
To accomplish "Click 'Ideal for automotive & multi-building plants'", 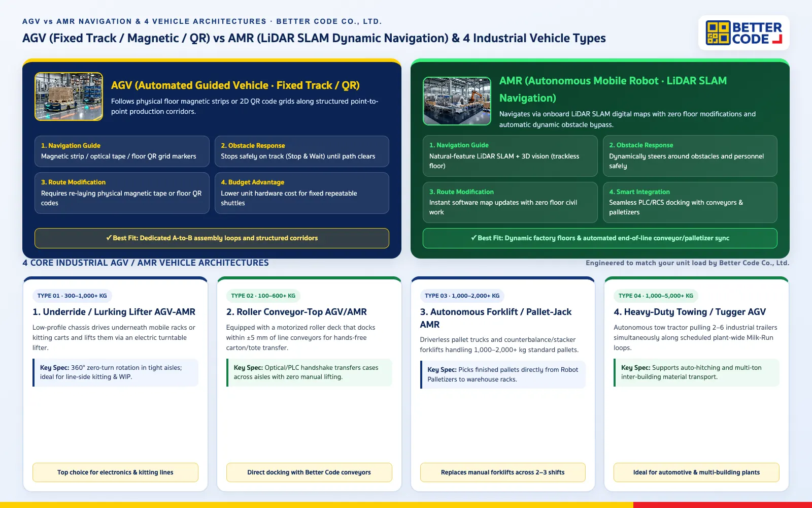I will [x=696, y=472].
